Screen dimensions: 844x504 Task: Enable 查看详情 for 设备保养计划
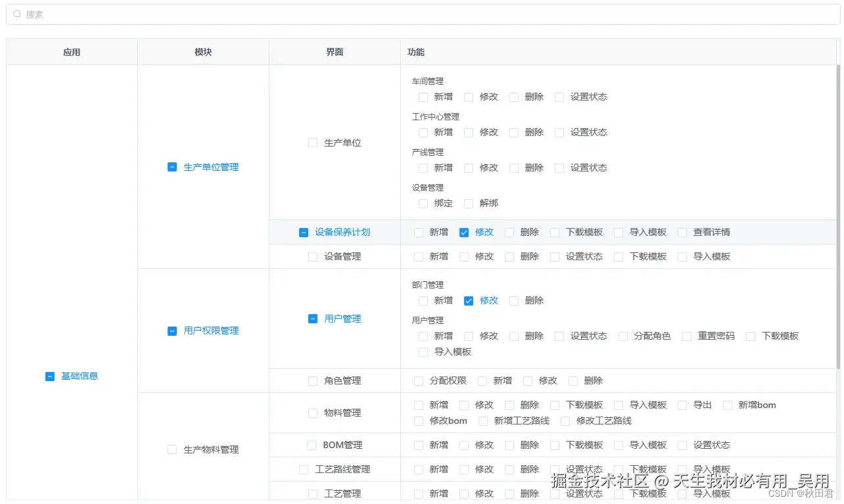coord(684,231)
